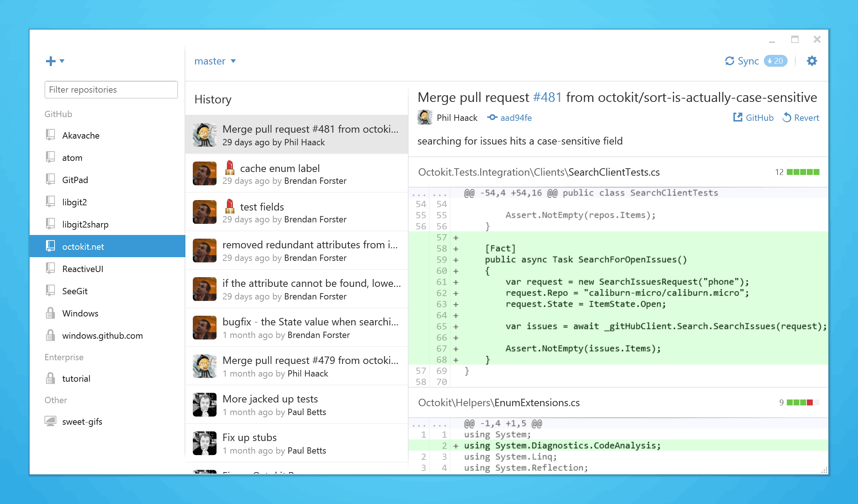858x504 pixels.
Task: Select the cache enum label commit
Action: pos(297,173)
